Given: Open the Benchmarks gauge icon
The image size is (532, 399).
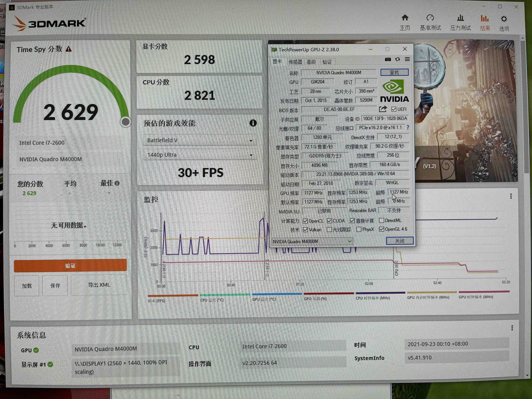Looking at the screenshot, I should click(430, 18).
